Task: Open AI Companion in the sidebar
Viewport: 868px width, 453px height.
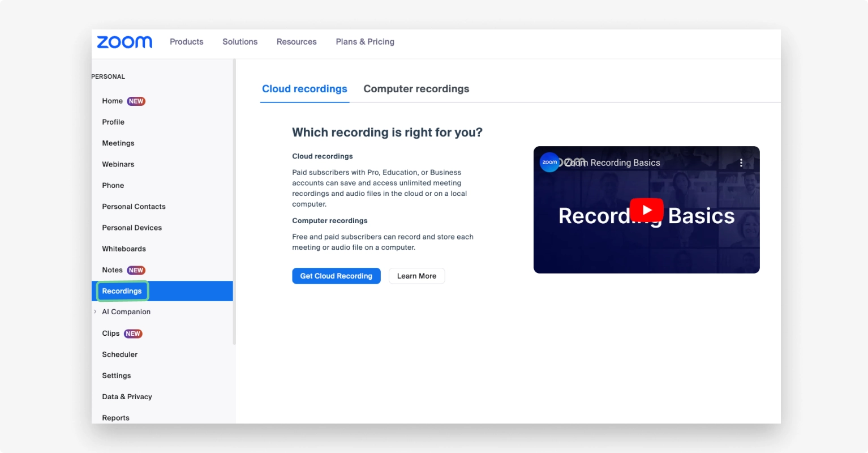Action: pos(126,311)
